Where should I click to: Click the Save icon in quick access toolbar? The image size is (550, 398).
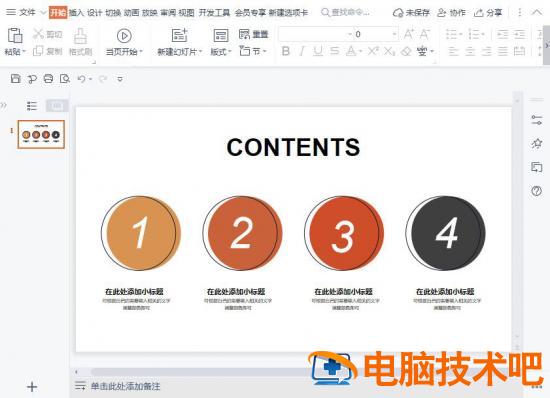click(15, 79)
